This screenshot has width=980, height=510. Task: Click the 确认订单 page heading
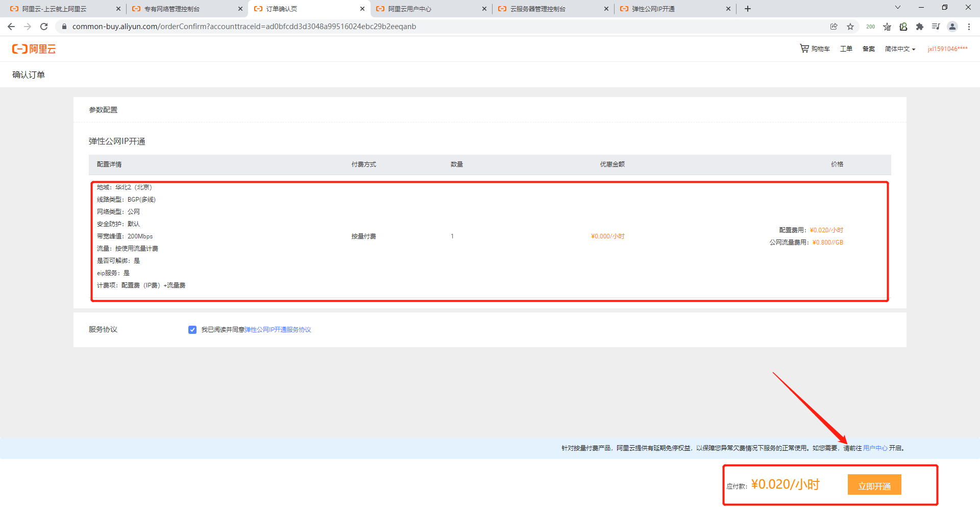pos(29,75)
